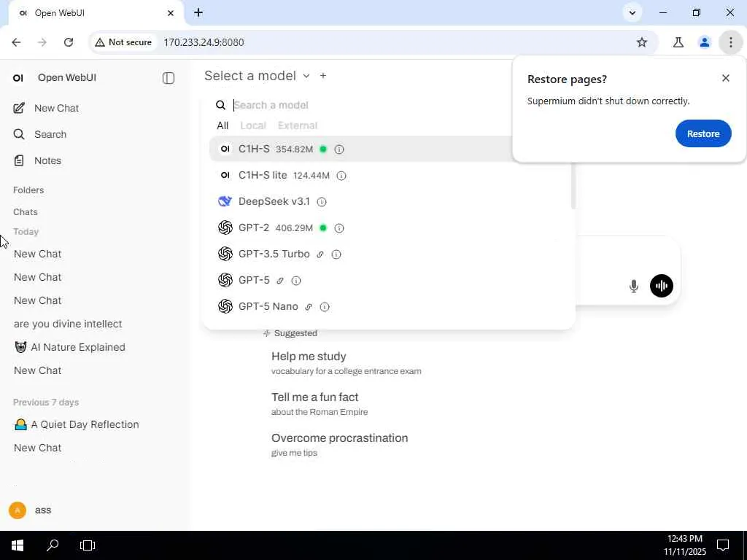Switch to the Open WebUI browser tab
This screenshot has height=560, width=747.
point(96,13)
